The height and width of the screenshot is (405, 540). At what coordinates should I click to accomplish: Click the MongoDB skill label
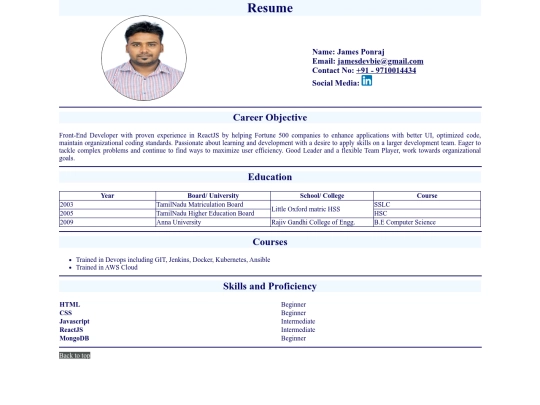[x=74, y=338]
